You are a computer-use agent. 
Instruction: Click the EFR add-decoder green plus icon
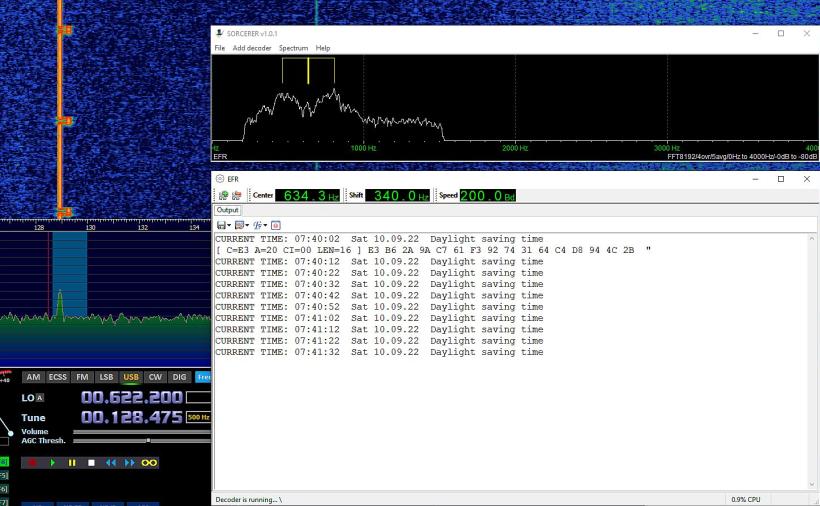click(x=223, y=196)
